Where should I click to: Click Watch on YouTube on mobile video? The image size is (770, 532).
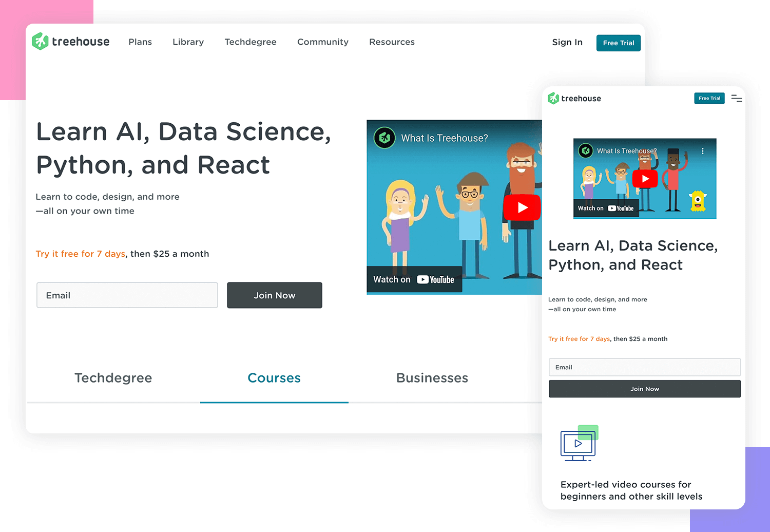[x=606, y=208]
